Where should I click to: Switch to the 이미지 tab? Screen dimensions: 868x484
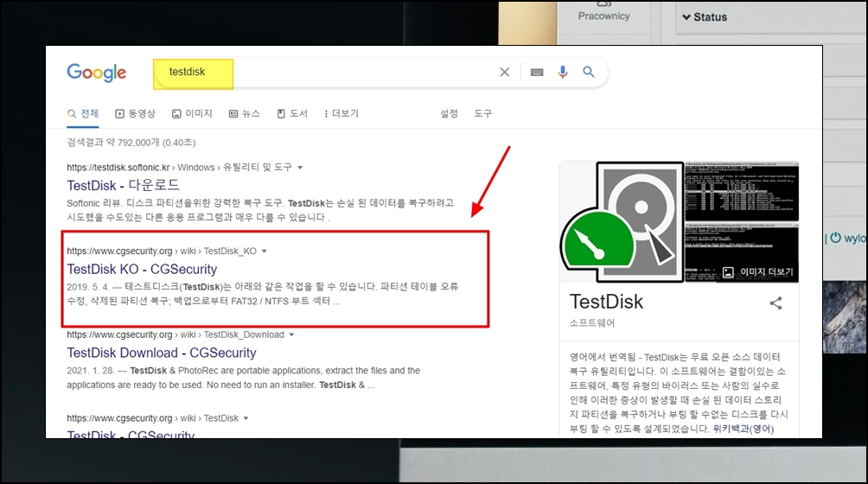pos(192,113)
